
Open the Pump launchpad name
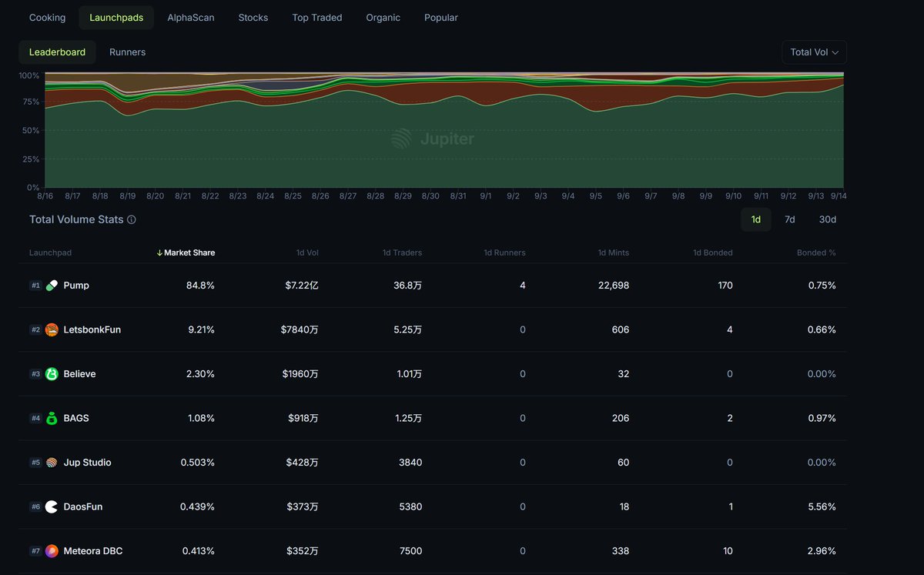click(76, 286)
